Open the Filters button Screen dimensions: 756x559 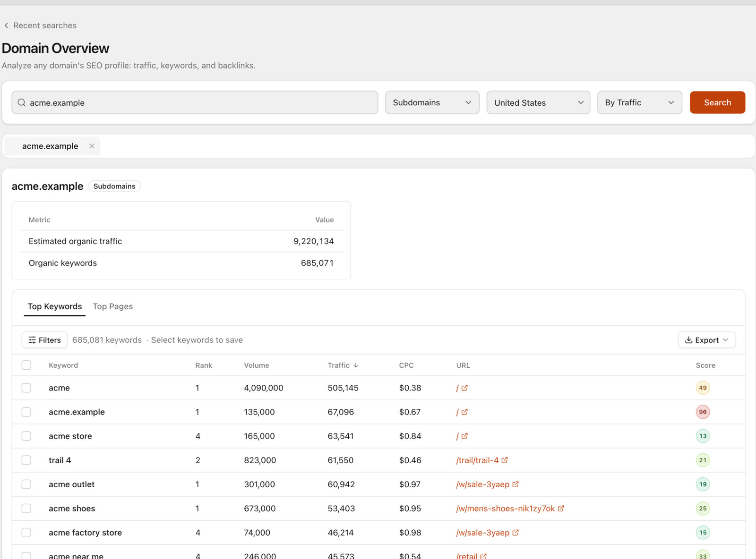[45, 340]
